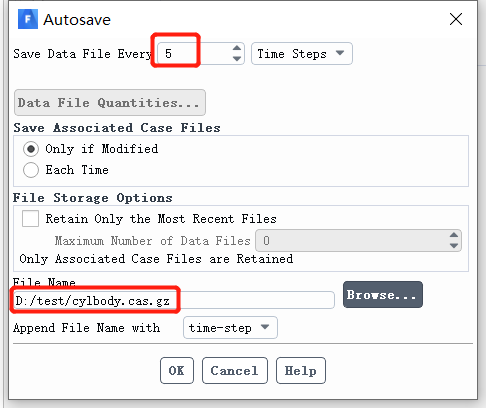This screenshot has height=408, width=486.
Task: Select the Each Time radio option
Action: click(31, 170)
